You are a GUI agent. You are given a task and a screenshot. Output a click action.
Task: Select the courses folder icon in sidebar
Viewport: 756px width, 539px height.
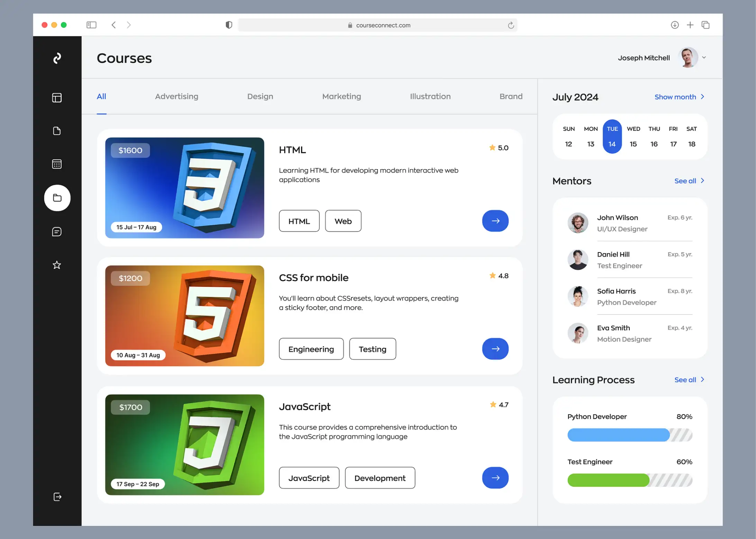click(x=57, y=198)
